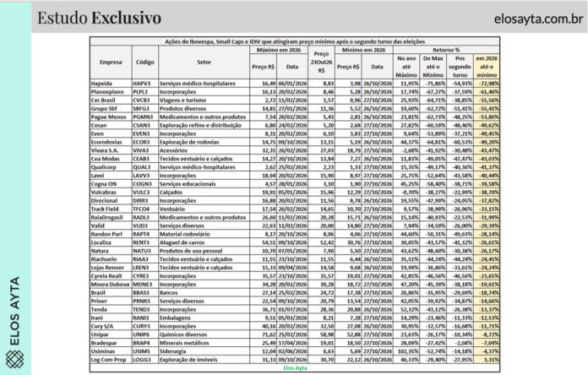Select the 'Qualicorp' company cell
Viewport: 588px width, 375px height.
[x=111, y=167]
